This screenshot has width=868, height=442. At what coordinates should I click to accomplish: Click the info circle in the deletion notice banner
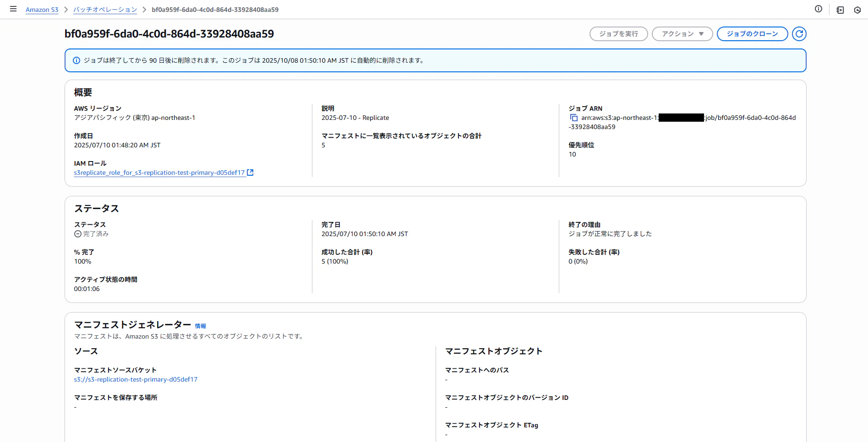click(x=76, y=60)
